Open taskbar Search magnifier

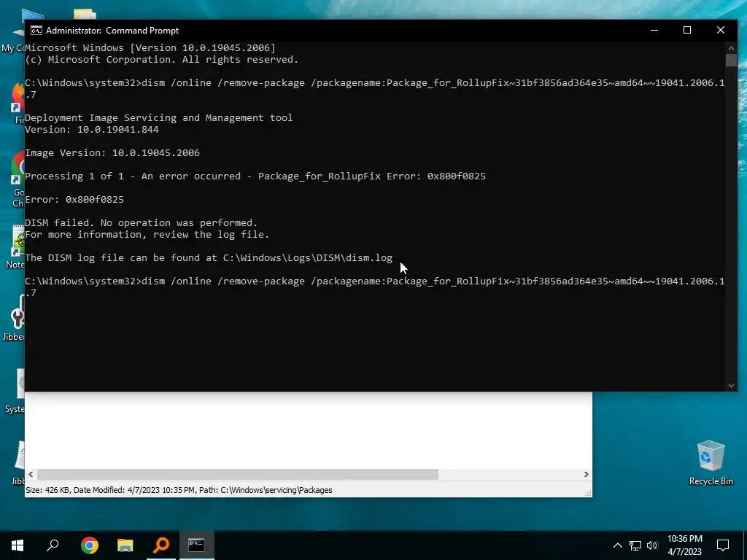(53, 545)
